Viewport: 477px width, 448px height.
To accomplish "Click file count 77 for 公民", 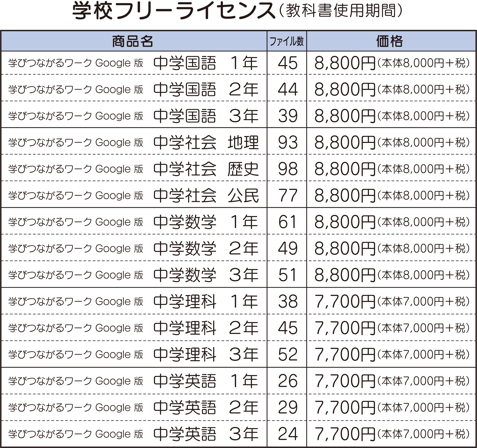I will pyautogui.click(x=288, y=196).
